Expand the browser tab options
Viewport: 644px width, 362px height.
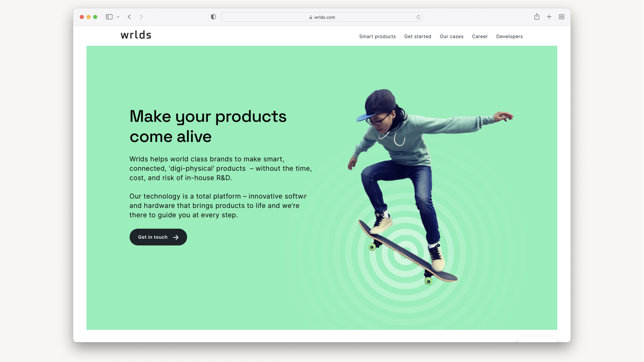(118, 17)
